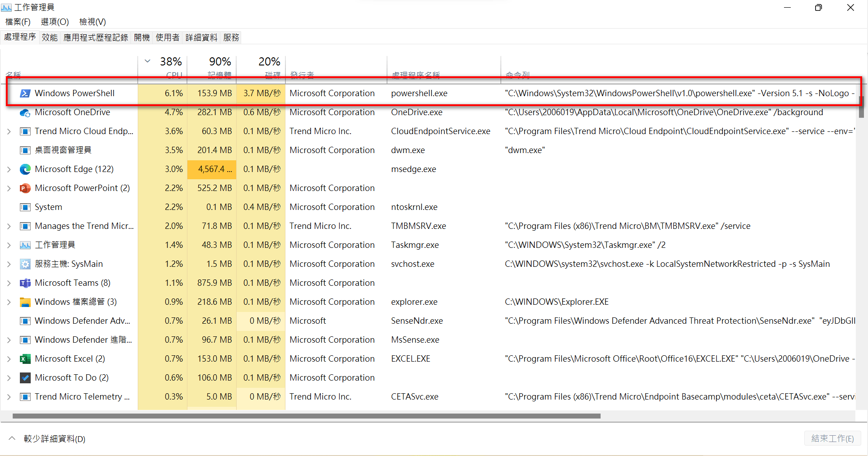Click the Task Manager title bar icon
Screen dimensions: 868x456
[6, 7]
